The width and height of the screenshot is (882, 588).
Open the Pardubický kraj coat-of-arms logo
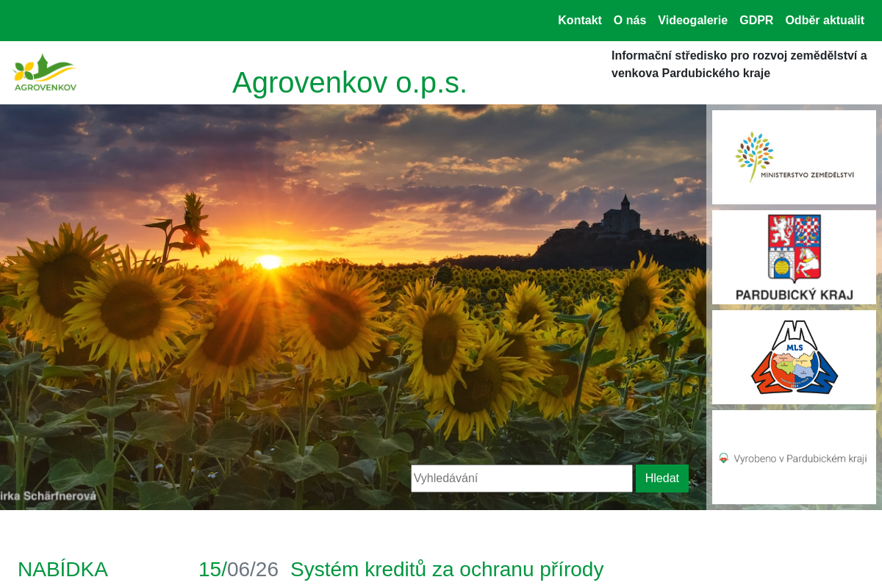pos(794,257)
